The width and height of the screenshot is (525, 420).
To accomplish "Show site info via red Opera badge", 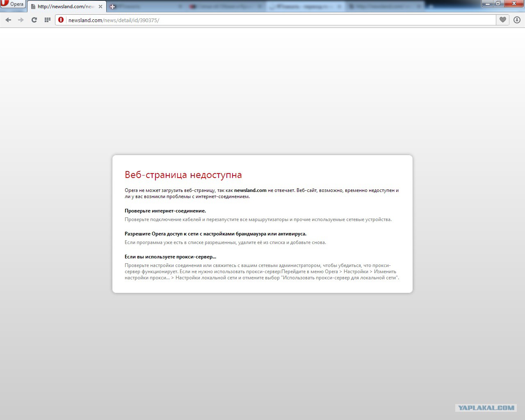I will [61, 20].
